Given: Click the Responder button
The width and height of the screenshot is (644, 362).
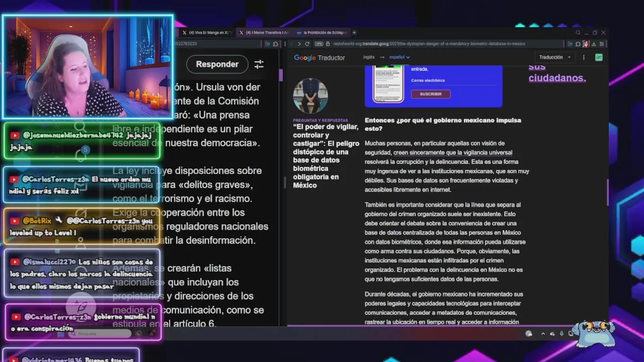Looking at the screenshot, I should point(217,64).
